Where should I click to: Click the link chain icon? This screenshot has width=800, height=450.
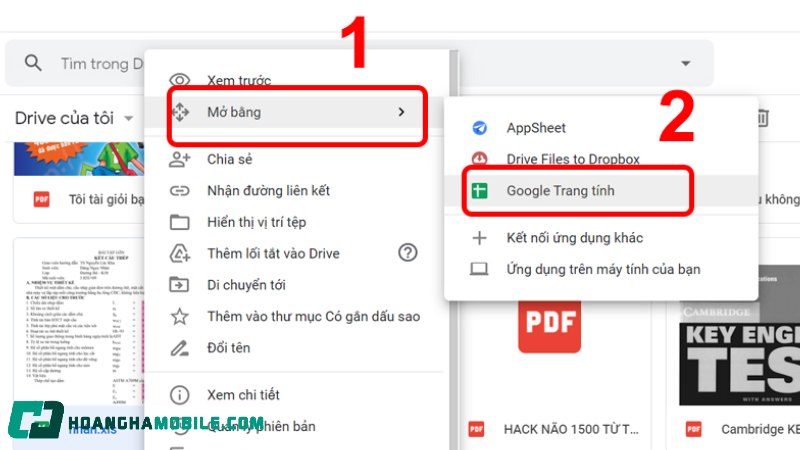coord(180,191)
